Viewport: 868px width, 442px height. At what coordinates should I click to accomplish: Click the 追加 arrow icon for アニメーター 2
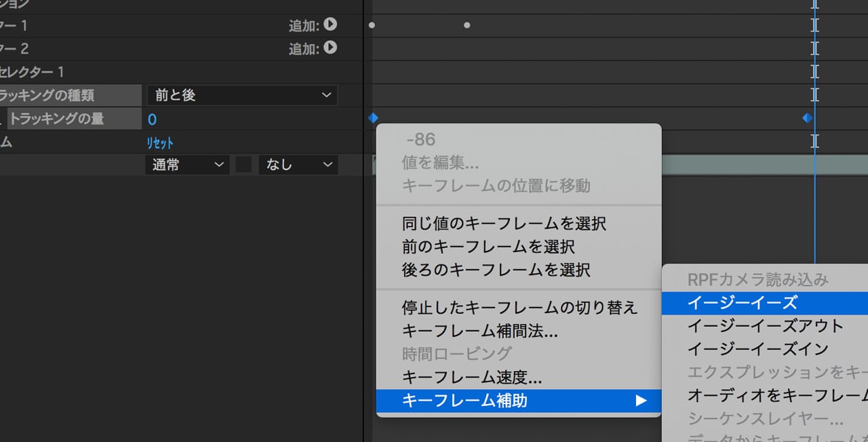[x=330, y=48]
